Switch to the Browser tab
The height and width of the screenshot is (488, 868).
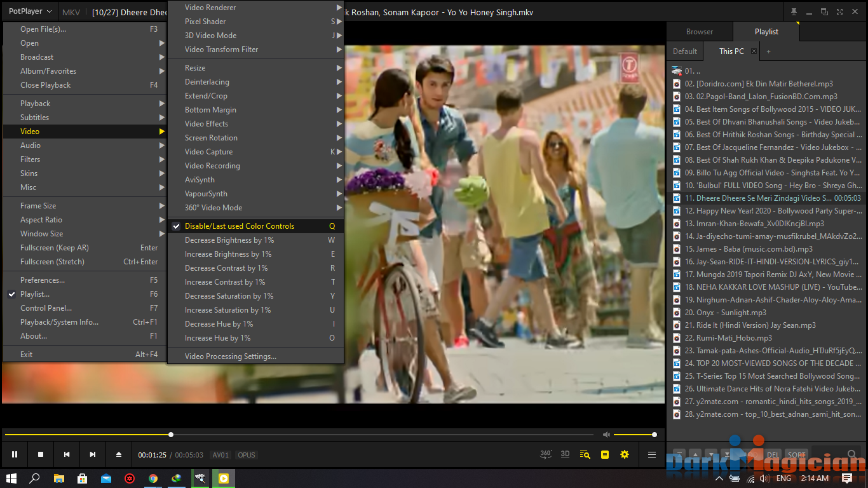pos(700,32)
